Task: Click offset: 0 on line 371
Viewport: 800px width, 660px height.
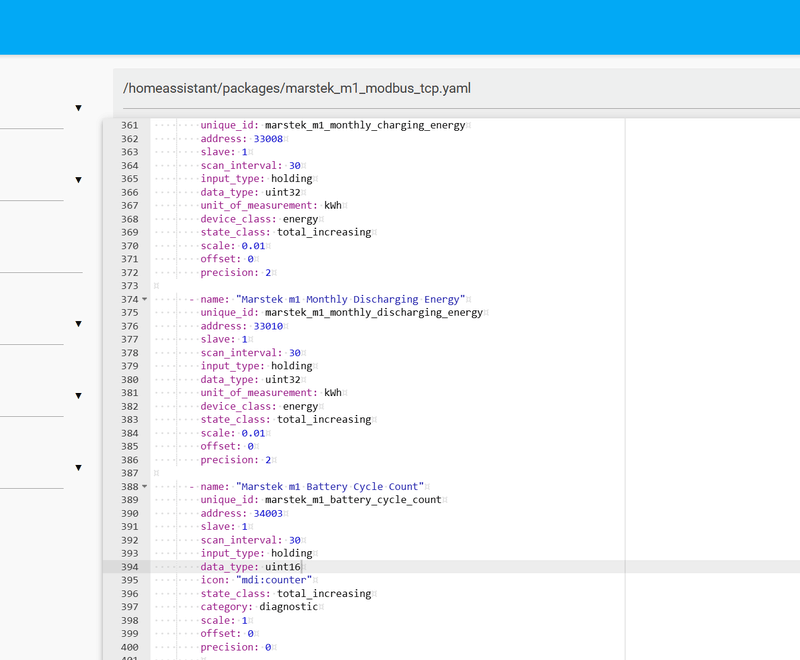Action: 227,259
